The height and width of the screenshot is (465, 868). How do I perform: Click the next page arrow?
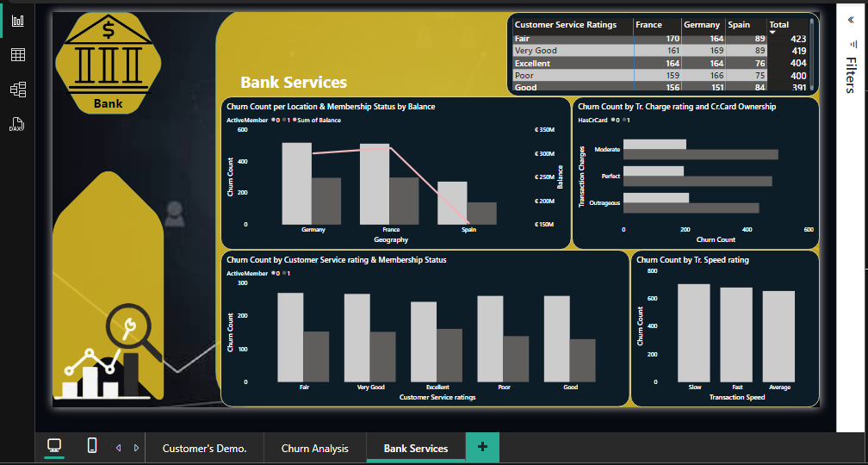pyautogui.click(x=136, y=448)
